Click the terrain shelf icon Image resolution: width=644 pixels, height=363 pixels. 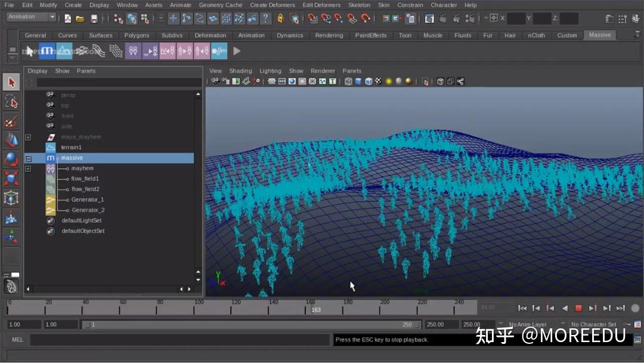(x=63, y=51)
